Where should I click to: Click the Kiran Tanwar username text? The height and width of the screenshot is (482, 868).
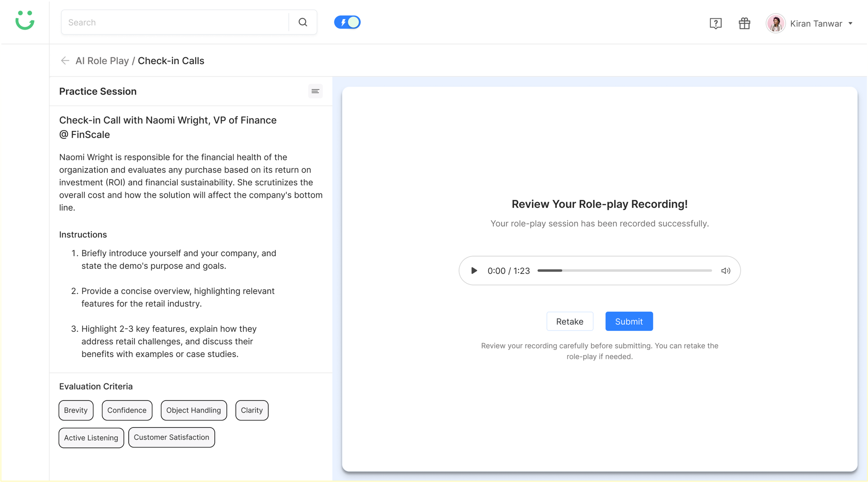(816, 24)
